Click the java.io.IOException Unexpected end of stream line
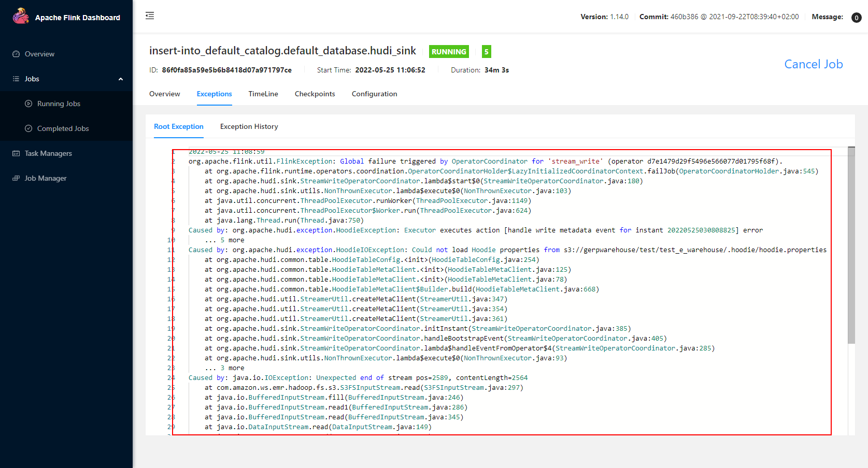Image resolution: width=868 pixels, height=468 pixels. pyautogui.click(x=358, y=378)
